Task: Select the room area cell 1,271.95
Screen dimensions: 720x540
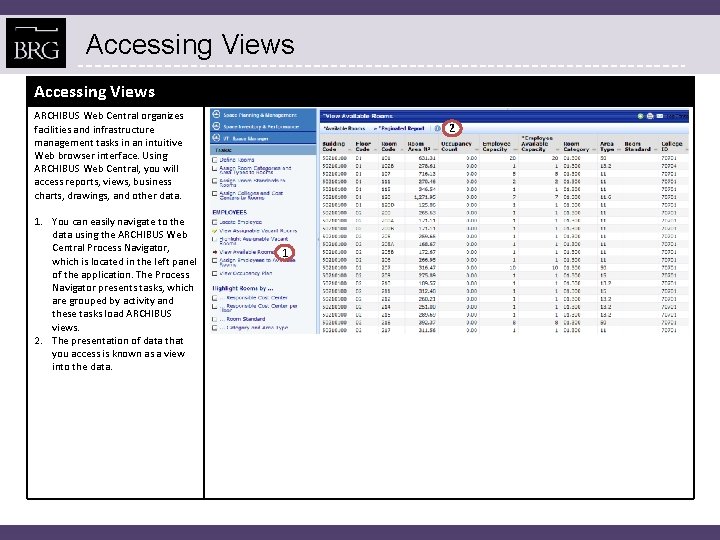Action: [425, 197]
